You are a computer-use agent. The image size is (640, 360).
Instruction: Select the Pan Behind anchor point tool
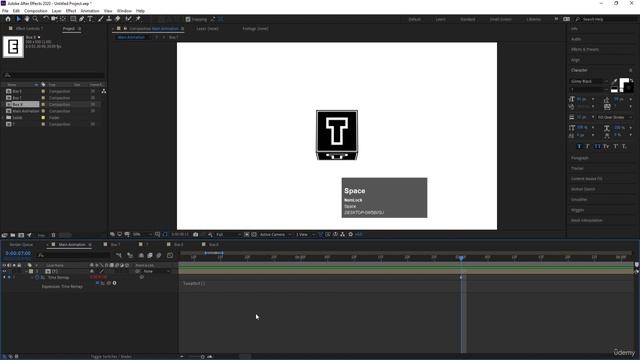[63, 19]
